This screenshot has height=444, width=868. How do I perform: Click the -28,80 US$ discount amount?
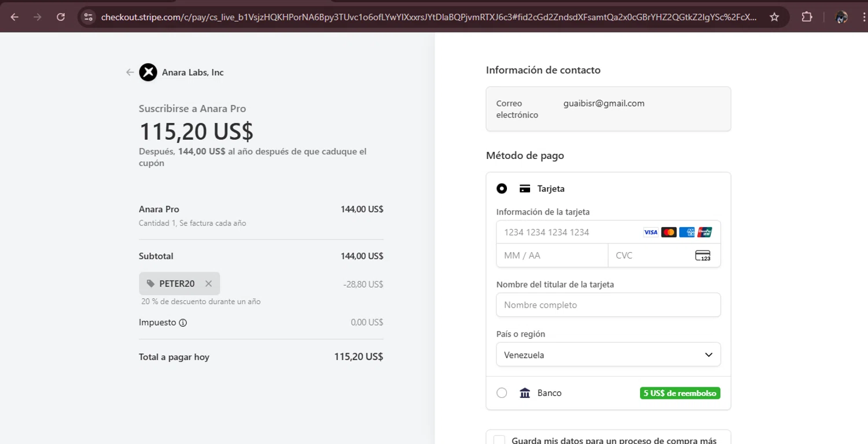[x=363, y=284]
